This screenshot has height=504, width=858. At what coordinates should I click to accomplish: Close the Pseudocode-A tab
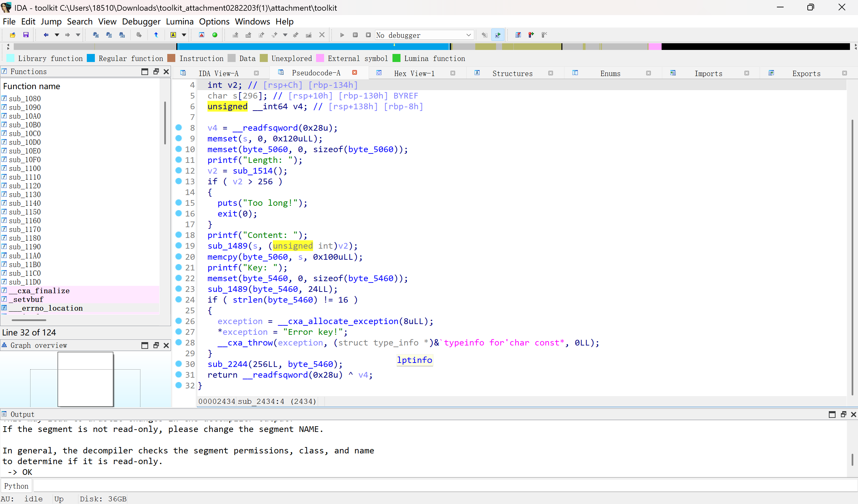[x=355, y=72]
